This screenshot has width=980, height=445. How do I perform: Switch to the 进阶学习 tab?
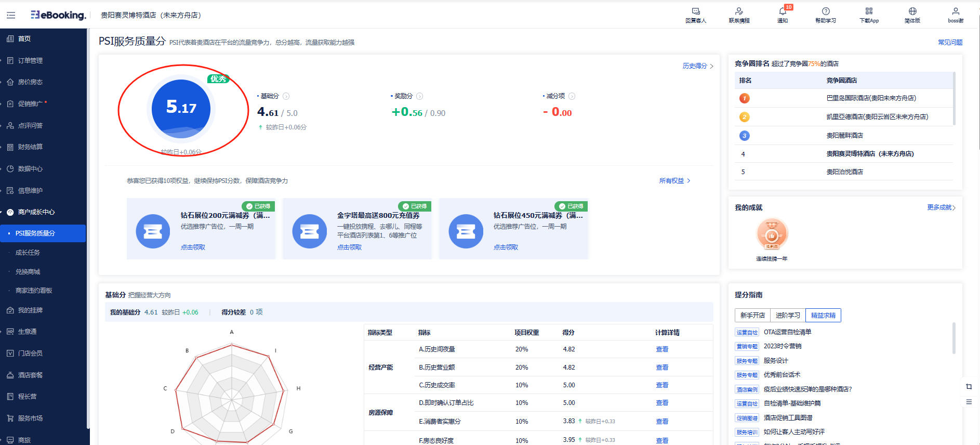(788, 316)
